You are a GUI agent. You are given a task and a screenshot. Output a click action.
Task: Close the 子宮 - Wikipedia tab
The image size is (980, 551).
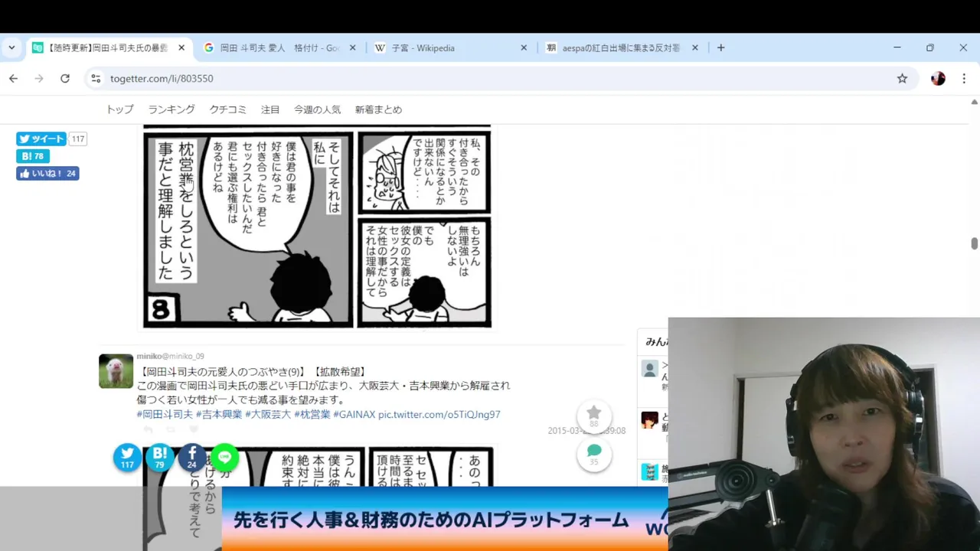pos(524,47)
